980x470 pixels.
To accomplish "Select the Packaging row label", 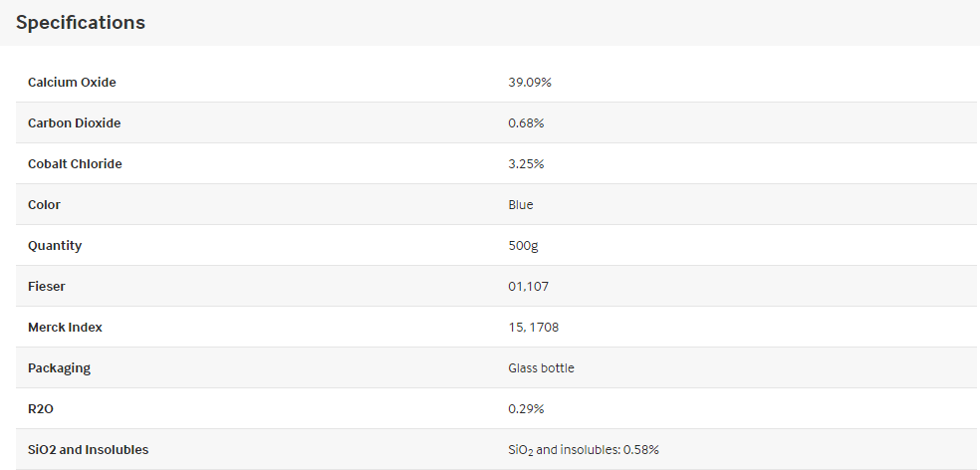I will [60, 368].
